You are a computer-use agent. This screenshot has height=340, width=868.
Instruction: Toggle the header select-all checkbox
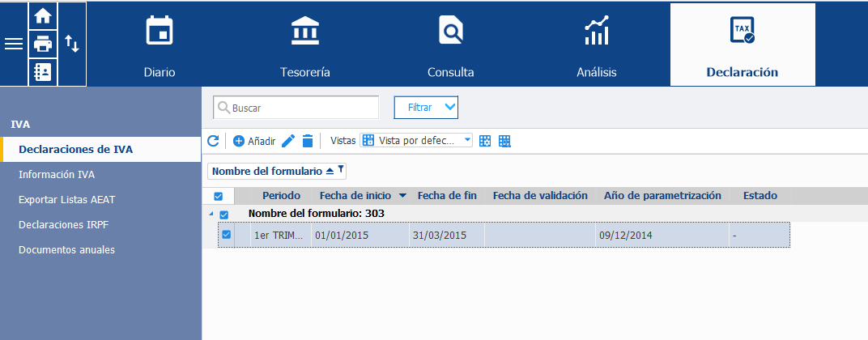point(218,196)
